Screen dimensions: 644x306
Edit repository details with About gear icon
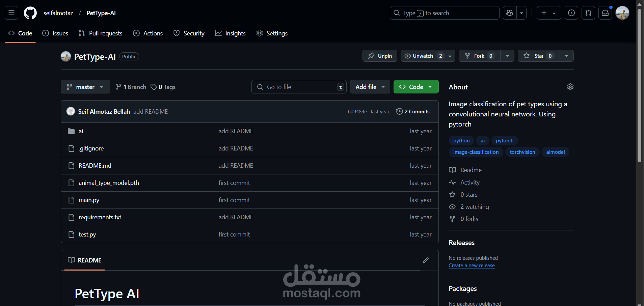(570, 87)
